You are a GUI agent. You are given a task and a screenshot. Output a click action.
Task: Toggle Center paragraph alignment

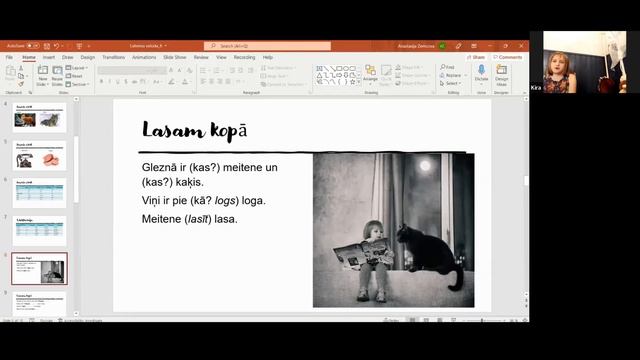tap(211, 82)
